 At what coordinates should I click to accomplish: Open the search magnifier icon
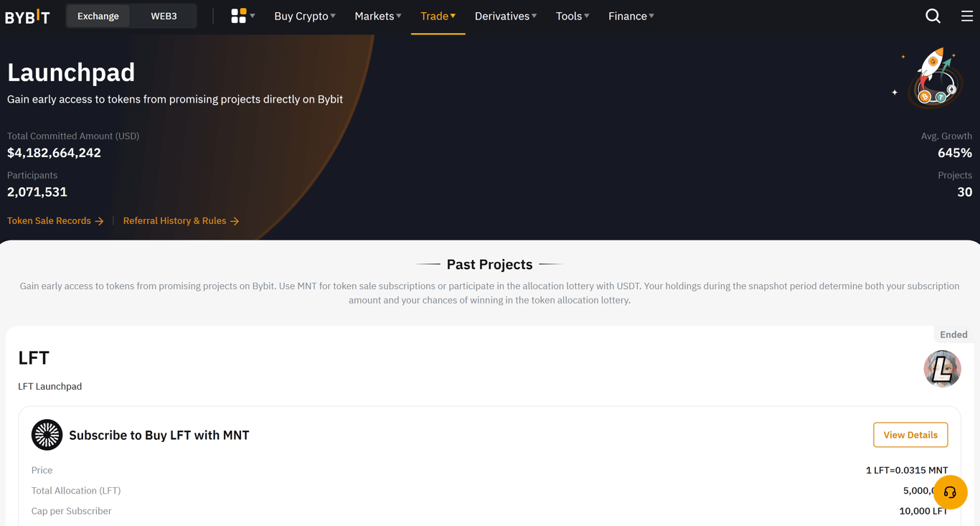pyautogui.click(x=933, y=16)
